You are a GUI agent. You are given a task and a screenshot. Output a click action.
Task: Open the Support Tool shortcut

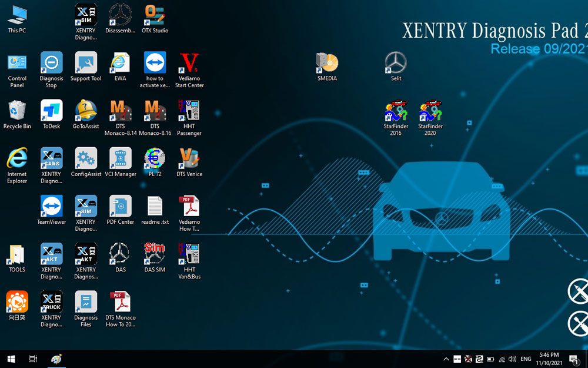[x=86, y=68]
